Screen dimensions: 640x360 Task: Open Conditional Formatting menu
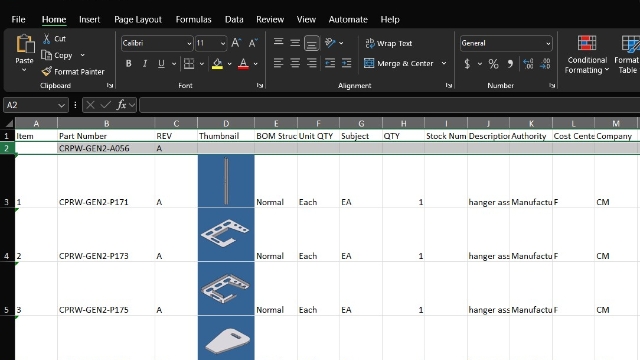(587, 55)
